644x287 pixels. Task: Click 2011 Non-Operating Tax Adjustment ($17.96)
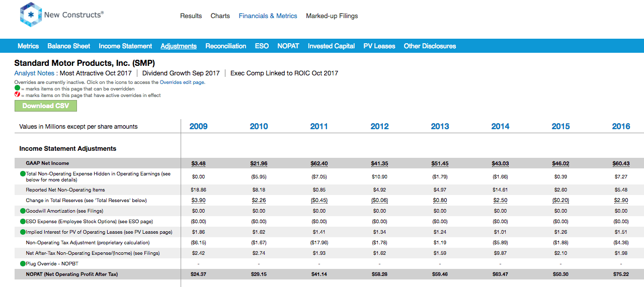(319, 243)
